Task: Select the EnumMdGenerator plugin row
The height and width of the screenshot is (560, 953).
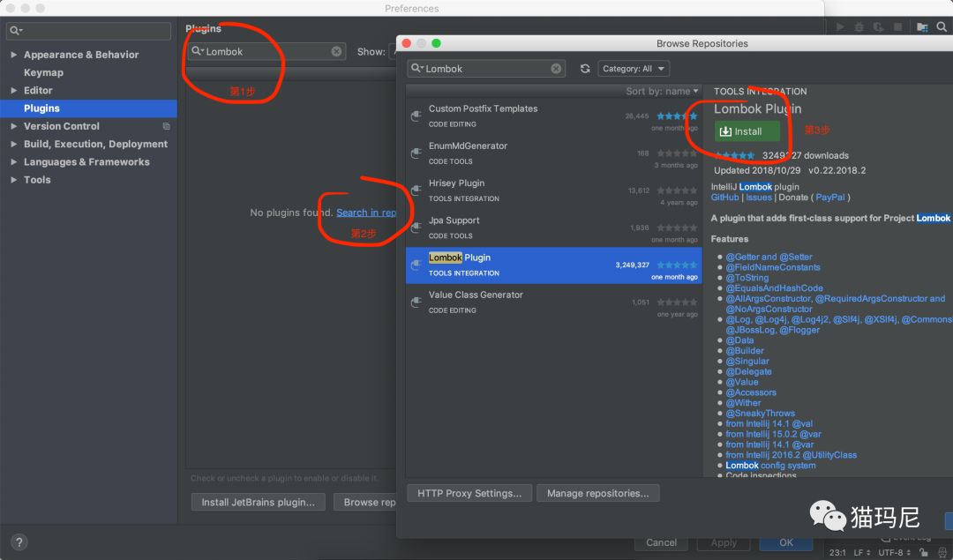Action: [553, 153]
